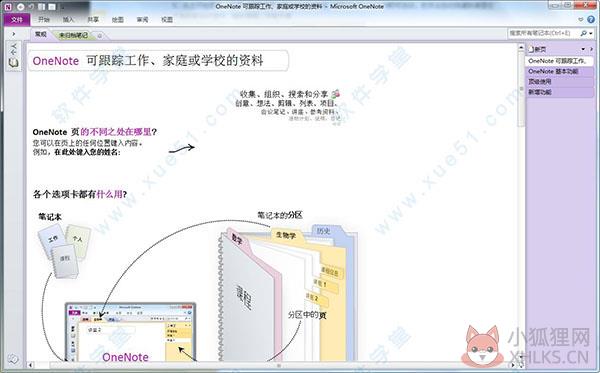The width and height of the screenshot is (600, 373).
Task: Select the 未归档笔记 section tab
Action: (x=73, y=35)
